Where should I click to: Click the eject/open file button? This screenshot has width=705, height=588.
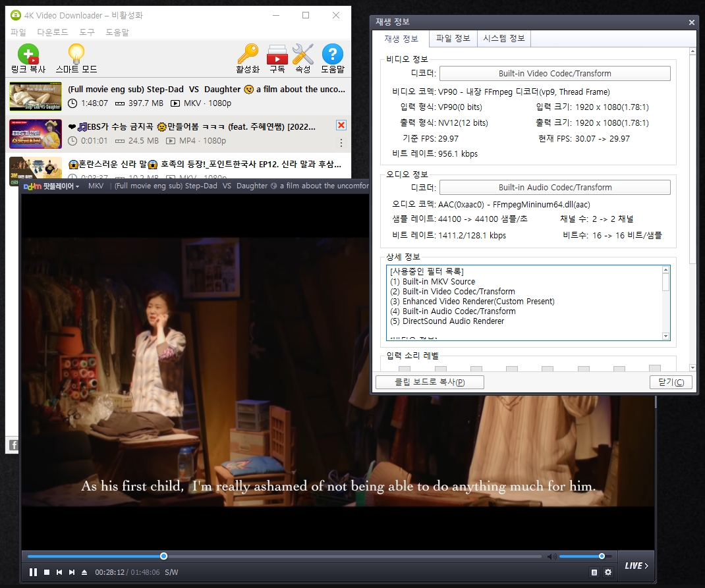(x=84, y=572)
